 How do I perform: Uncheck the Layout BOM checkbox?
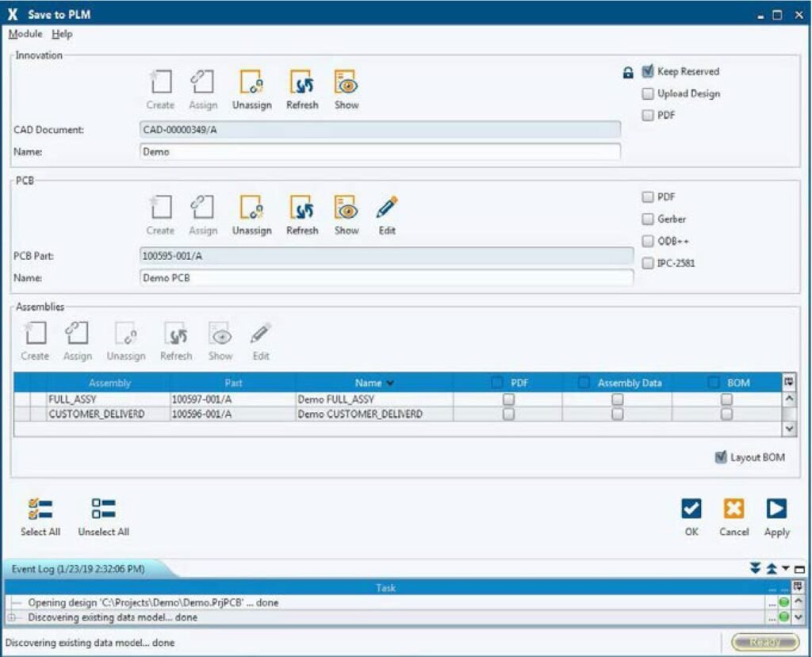[x=721, y=457]
